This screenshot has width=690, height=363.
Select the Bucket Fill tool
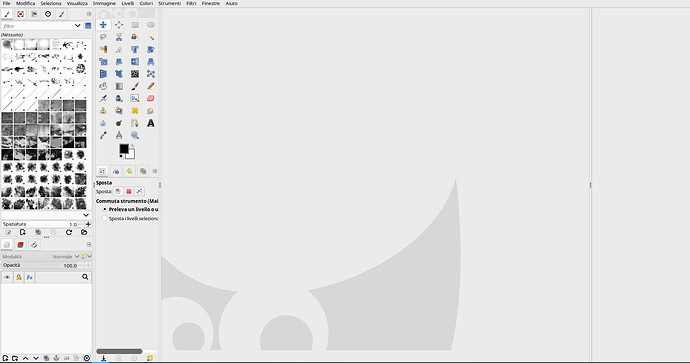pos(103,86)
